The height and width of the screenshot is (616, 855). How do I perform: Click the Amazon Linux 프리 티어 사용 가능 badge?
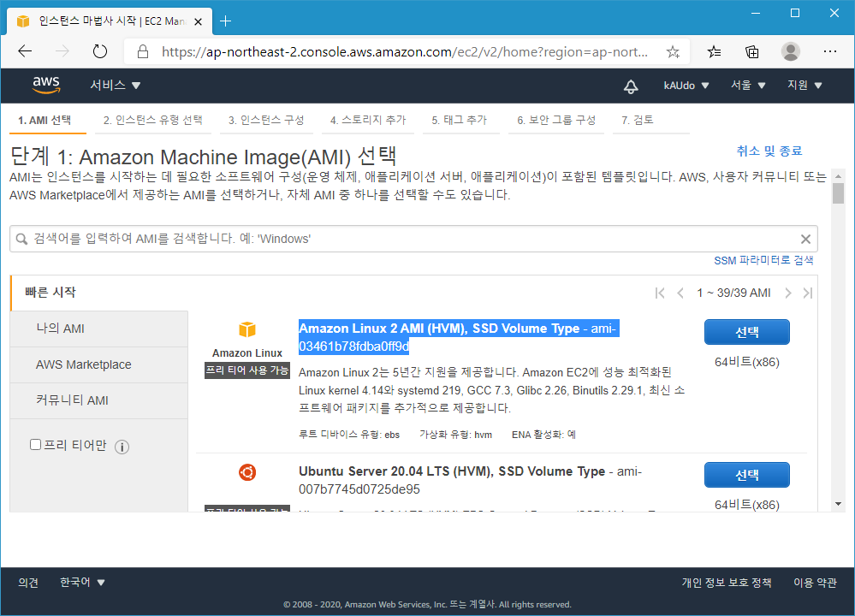(247, 370)
